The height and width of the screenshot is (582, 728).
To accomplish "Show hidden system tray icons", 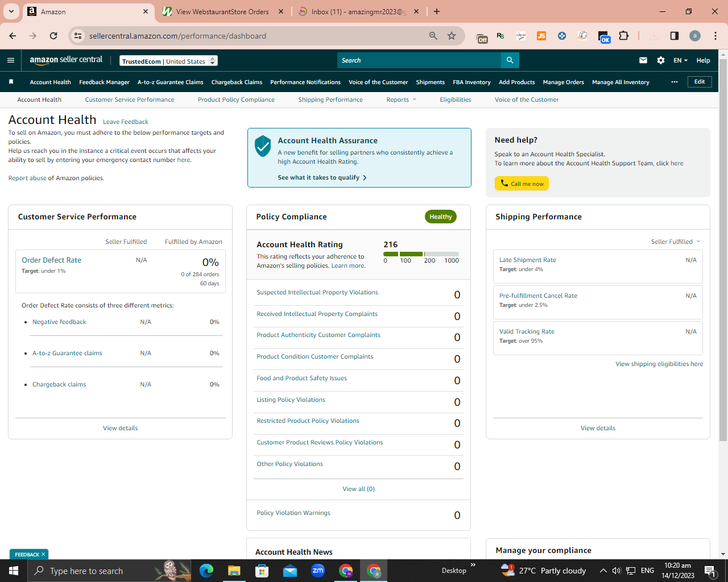I will pyautogui.click(x=603, y=571).
